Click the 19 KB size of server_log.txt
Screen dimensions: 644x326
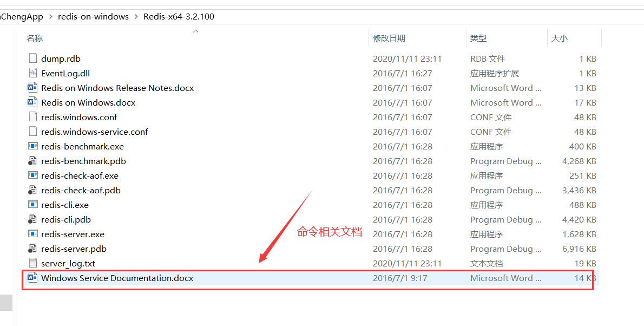[x=585, y=264]
